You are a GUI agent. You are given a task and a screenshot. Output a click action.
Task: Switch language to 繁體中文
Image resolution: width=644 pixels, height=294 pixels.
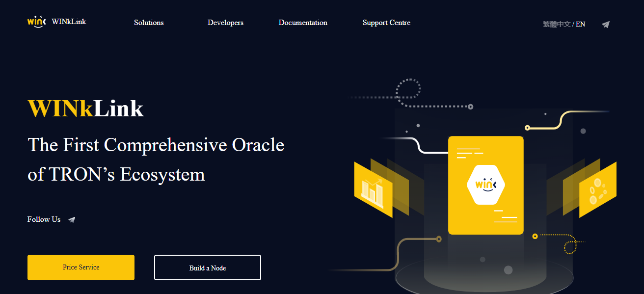(556, 24)
